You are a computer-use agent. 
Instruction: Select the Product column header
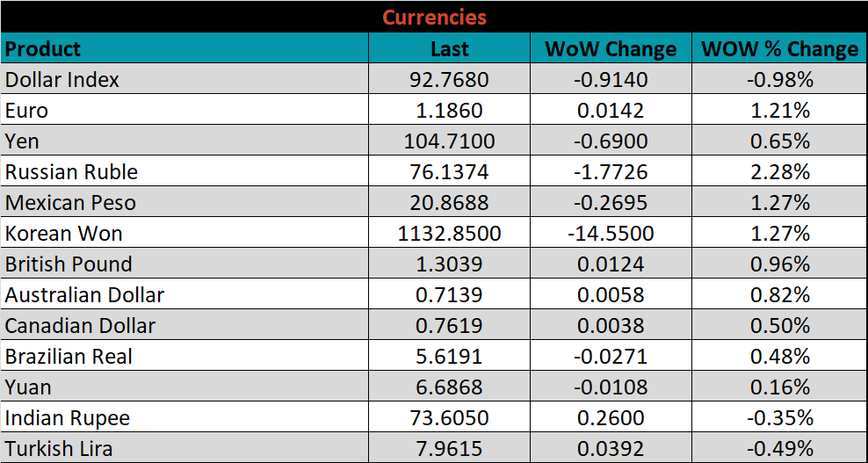(43, 48)
